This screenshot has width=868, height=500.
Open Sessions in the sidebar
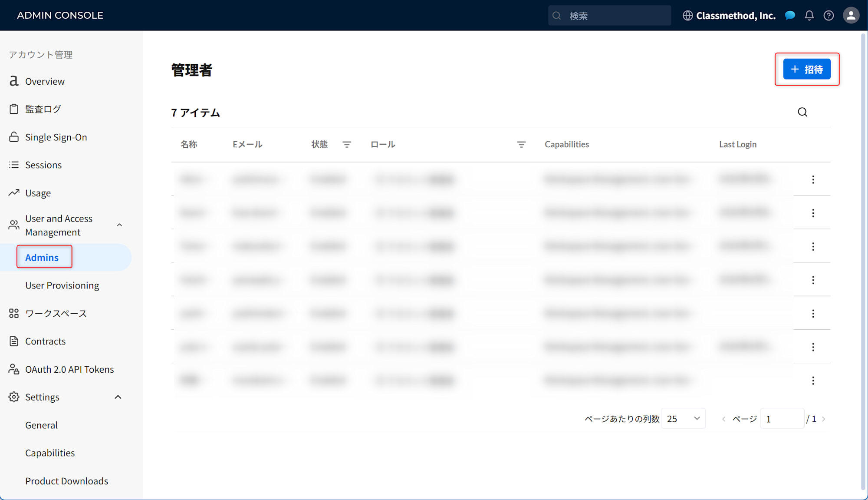tap(43, 165)
